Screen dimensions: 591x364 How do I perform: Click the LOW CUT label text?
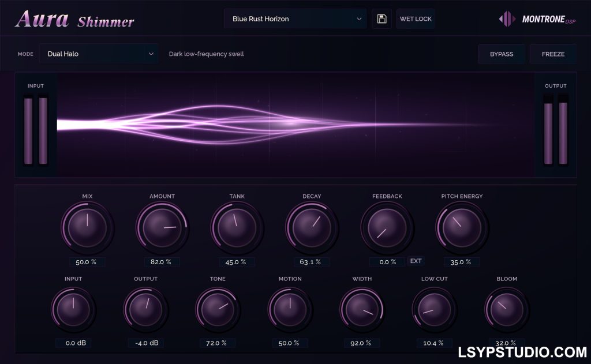click(x=434, y=279)
